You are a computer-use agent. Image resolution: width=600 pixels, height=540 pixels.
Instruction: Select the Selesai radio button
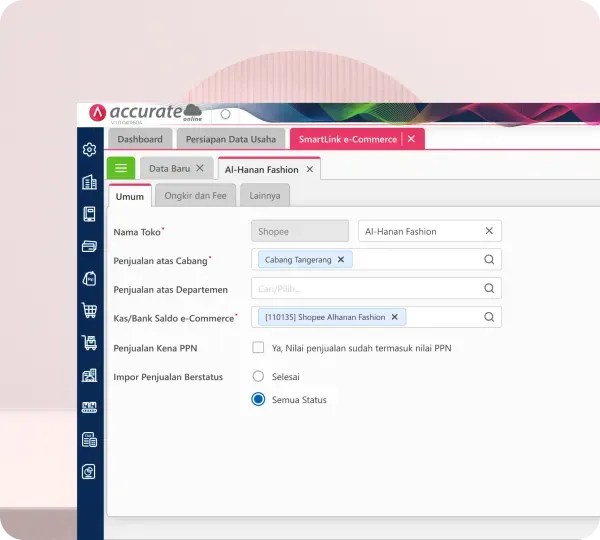(258, 376)
